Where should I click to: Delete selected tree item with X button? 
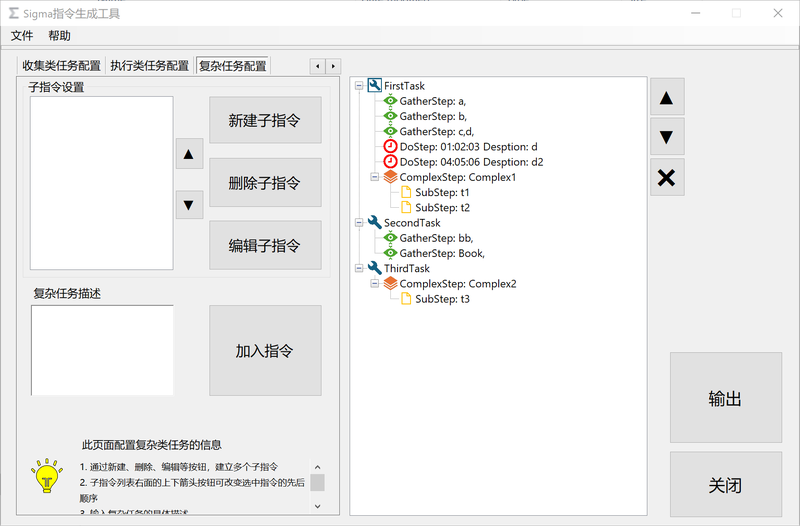[x=667, y=178]
